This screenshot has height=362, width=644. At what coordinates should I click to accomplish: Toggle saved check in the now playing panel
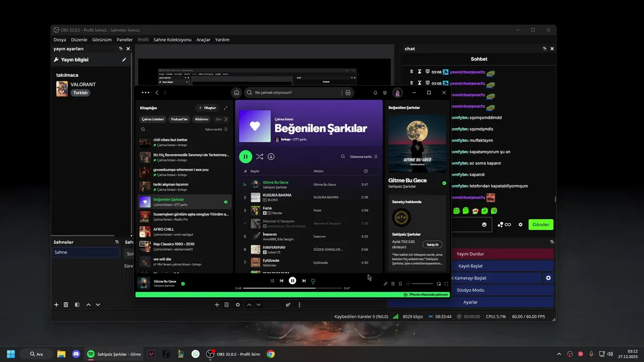[444, 183]
